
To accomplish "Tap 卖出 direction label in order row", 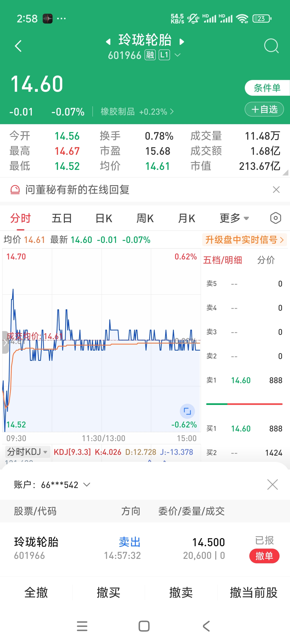I will click(130, 542).
